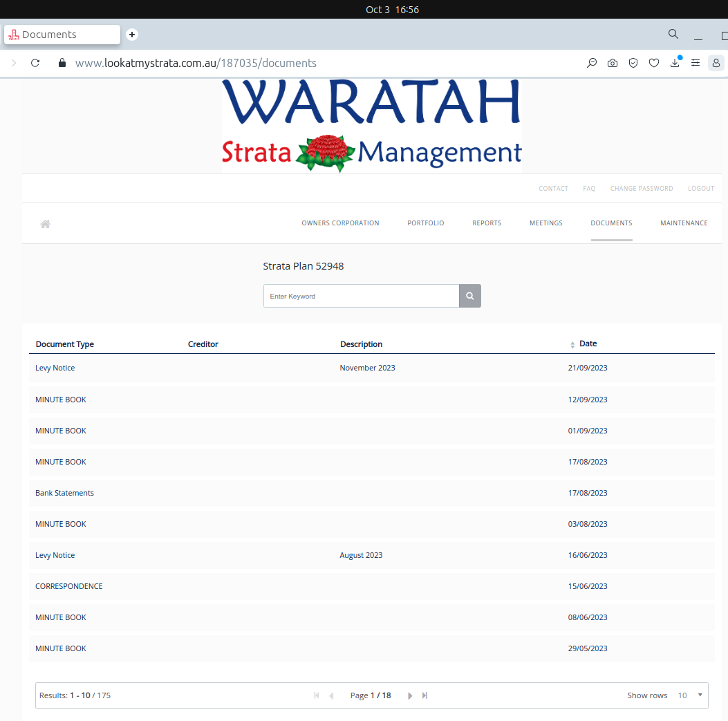The image size is (728, 721).
Task: Open the shield privacy protection icon
Action: [633, 63]
